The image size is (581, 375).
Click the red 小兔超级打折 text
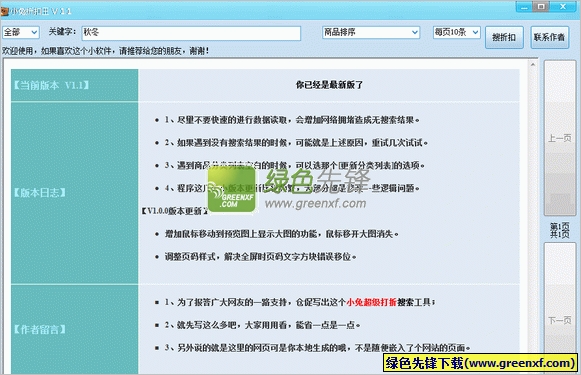click(371, 302)
